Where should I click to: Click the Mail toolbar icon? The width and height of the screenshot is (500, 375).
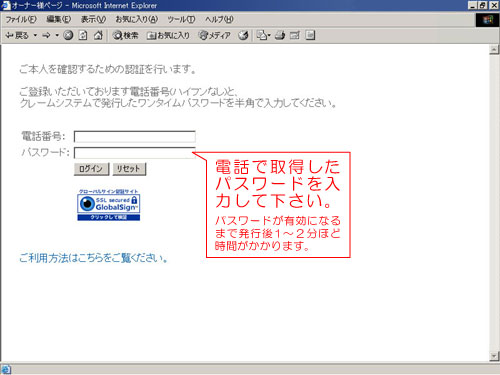click(263, 35)
